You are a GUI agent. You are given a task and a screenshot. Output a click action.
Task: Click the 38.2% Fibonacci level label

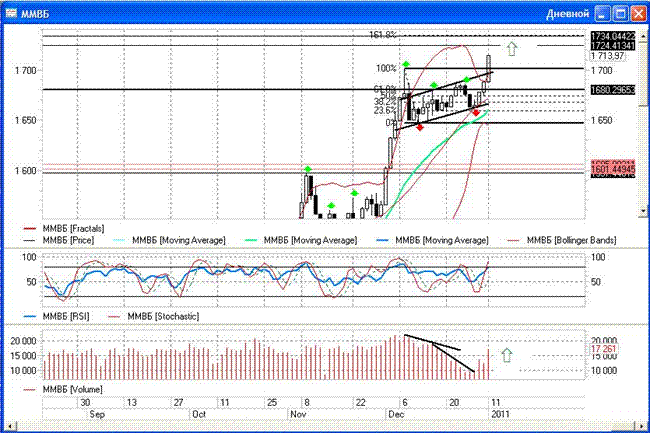(x=385, y=102)
